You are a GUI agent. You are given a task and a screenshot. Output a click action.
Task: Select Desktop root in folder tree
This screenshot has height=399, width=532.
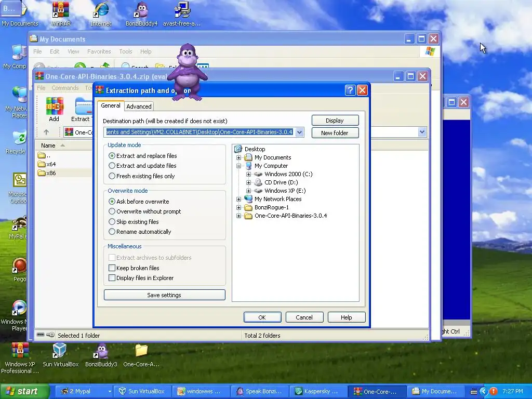coord(255,149)
